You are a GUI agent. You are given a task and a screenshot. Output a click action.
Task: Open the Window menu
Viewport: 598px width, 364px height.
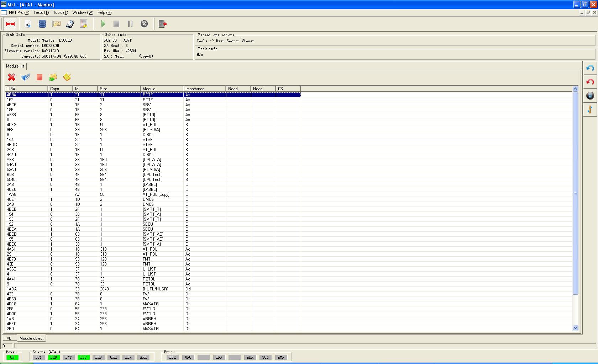pyautogui.click(x=83, y=12)
